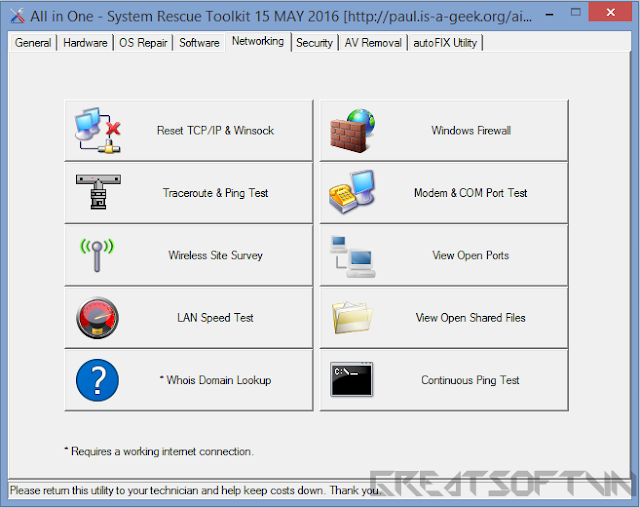Maximize the System Rescue Toolkit window
640x508 pixels.
click(576, 13)
